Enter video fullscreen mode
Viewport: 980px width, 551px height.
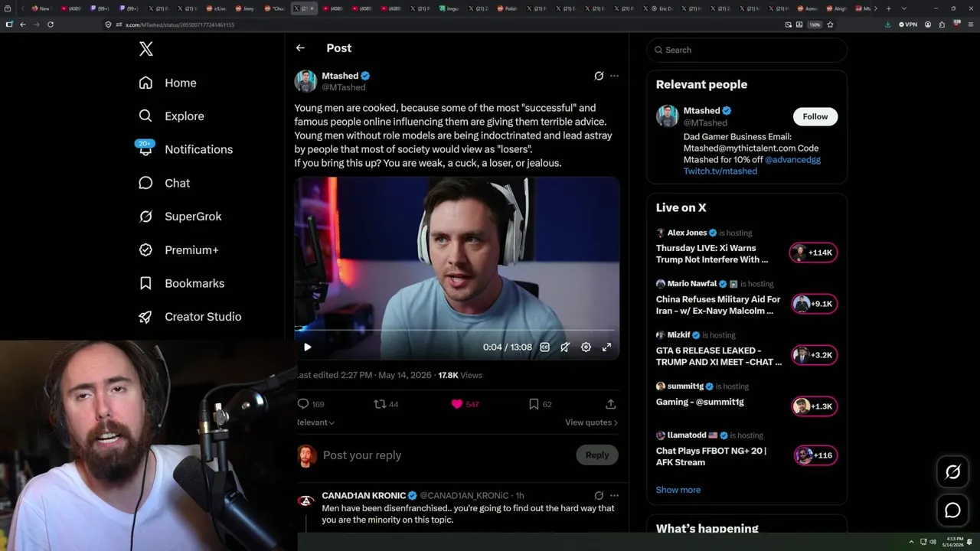click(x=606, y=347)
